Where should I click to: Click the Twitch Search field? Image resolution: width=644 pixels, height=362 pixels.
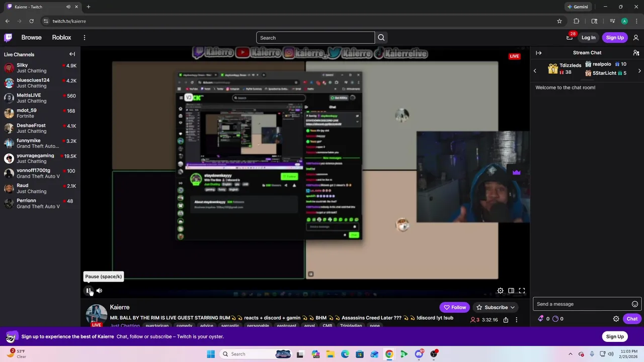tap(315, 38)
